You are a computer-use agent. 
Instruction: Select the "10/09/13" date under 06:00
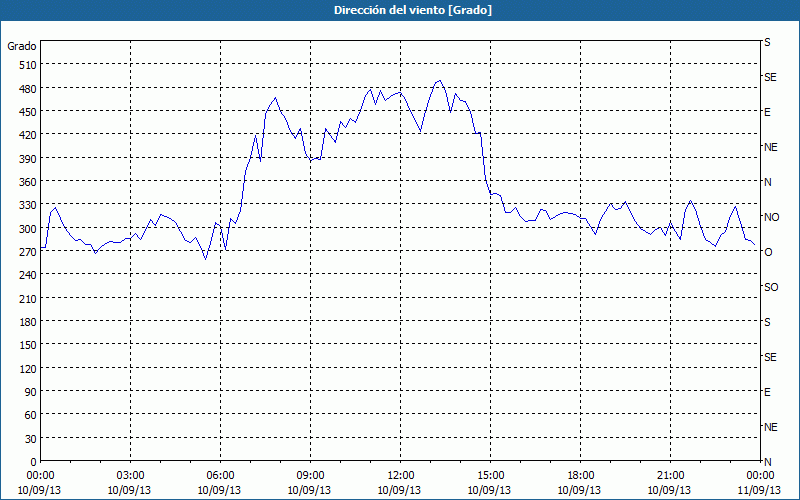[219, 490]
